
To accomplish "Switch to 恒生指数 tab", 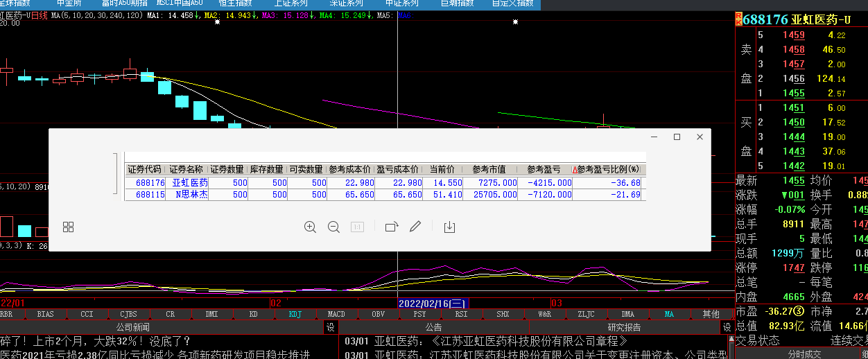I will point(235,3).
